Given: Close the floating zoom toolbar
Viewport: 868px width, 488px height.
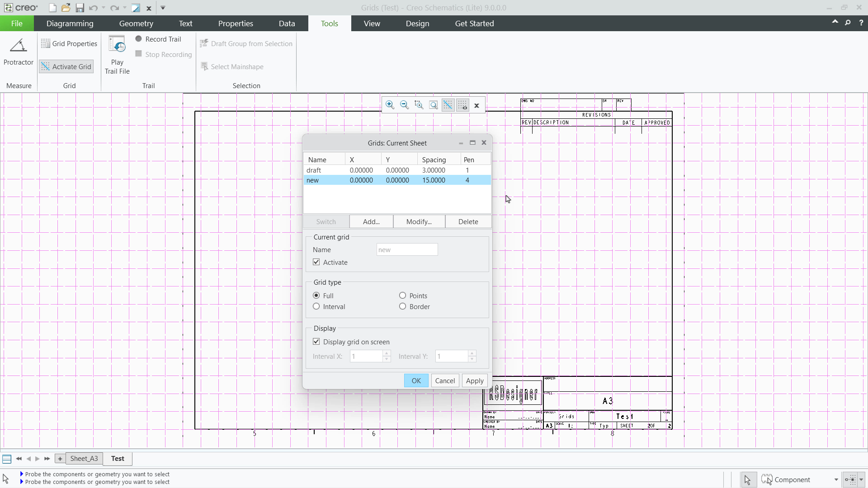Looking at the screenshot, I should (x=476, y=106).
